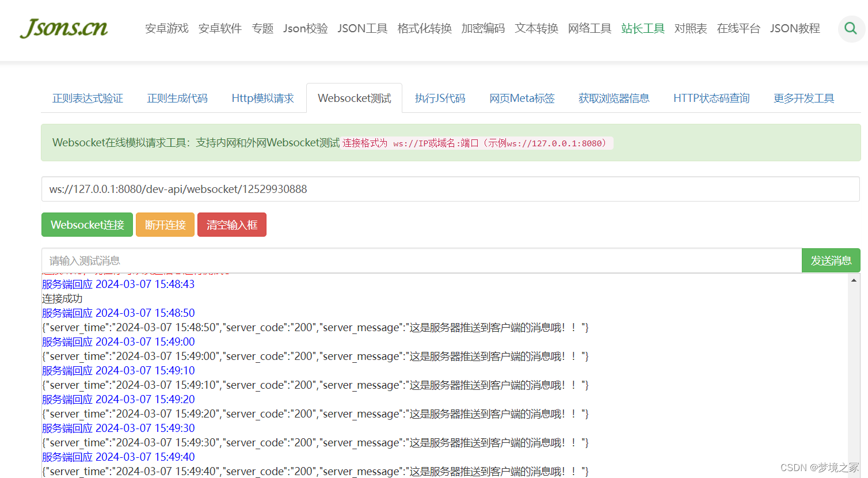Click the 连接成功 log line

(x=62, y=298)
